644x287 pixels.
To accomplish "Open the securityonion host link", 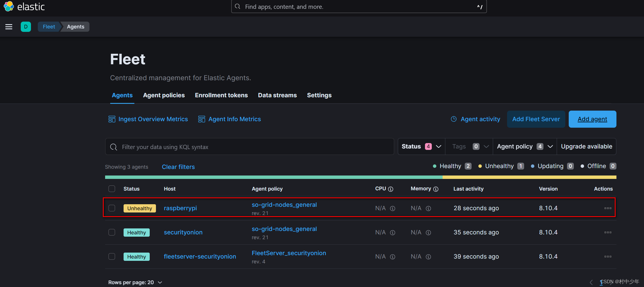I will 183,232.
